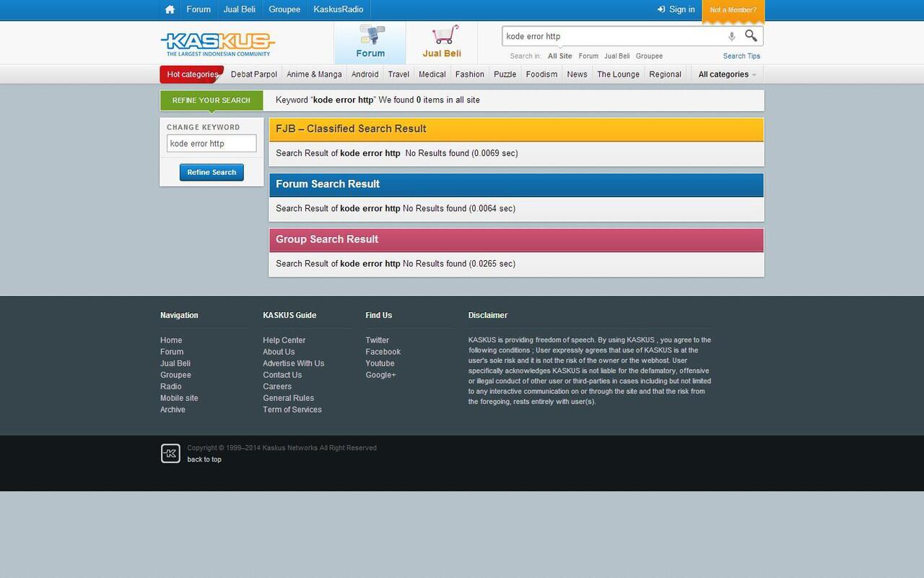Select Forum search scope
The height and width of the screenshot is (578, 924).
(588, 56)
